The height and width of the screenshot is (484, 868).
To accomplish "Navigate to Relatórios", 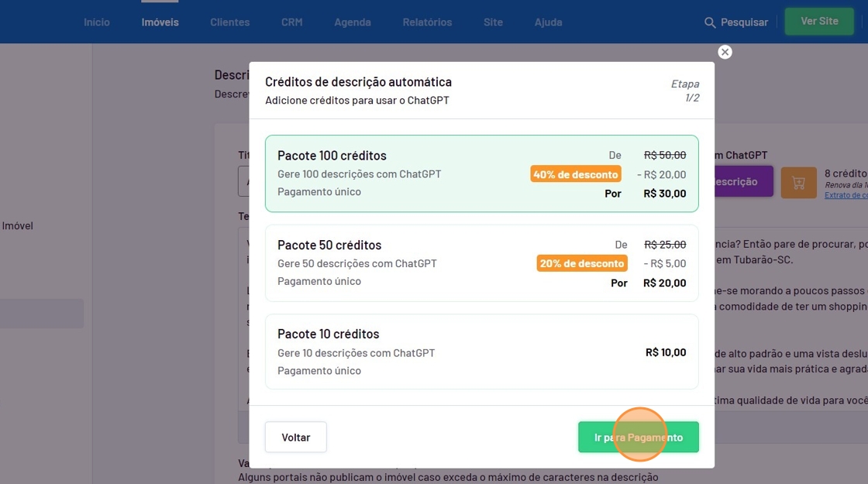I will click(427, 22).
